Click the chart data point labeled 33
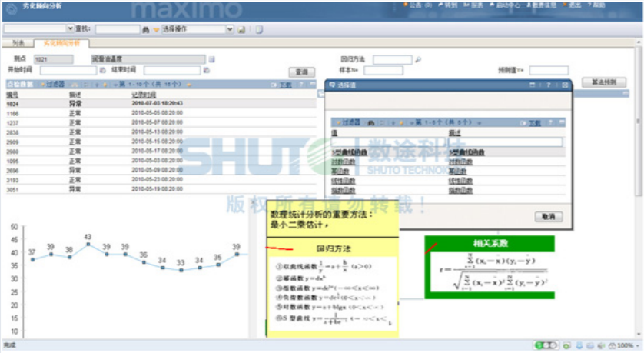Screen dimensions: 644x353 tap(181, 270)
